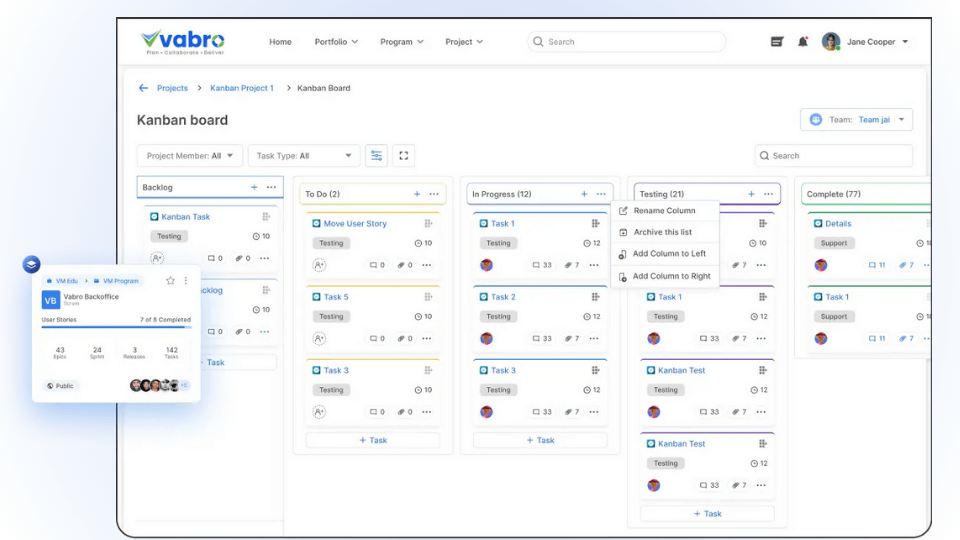Expand the Project Member filter dropdown
The image size is (960, 540).
189,156
